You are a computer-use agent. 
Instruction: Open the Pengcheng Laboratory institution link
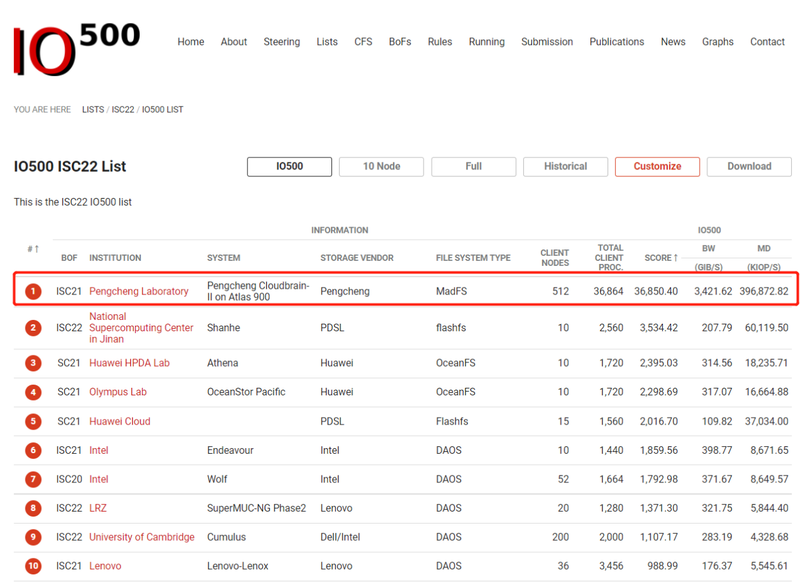(139, 291)
